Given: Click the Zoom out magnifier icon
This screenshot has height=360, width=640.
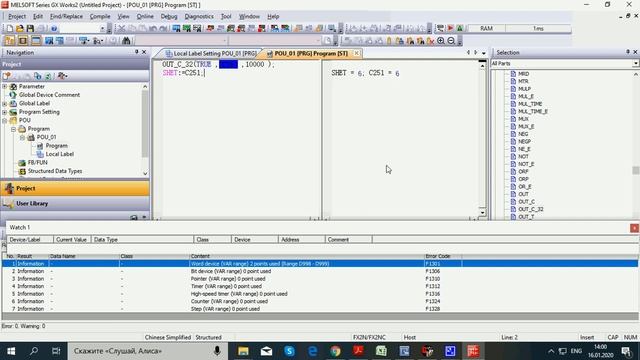Looking at the screenshot, I should (x=451, y=41).
